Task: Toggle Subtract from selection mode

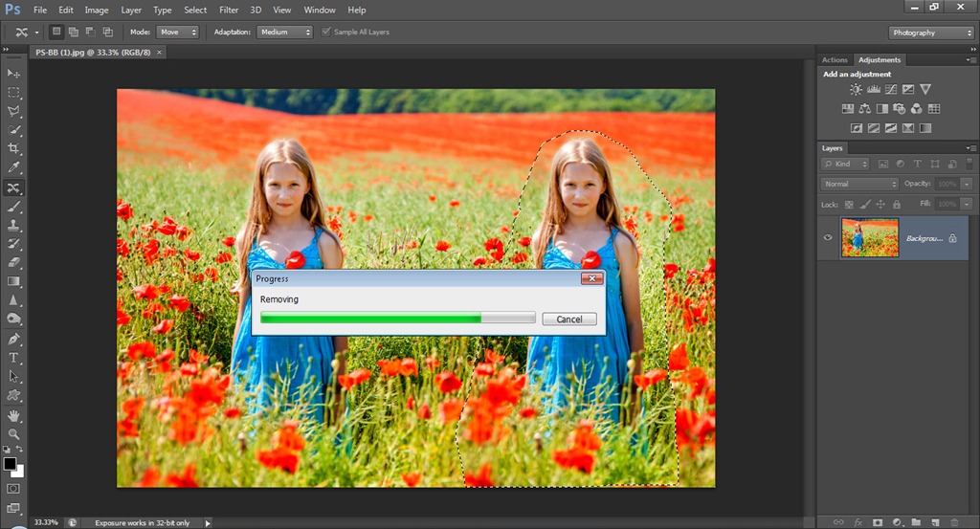Action: [91, 32]
